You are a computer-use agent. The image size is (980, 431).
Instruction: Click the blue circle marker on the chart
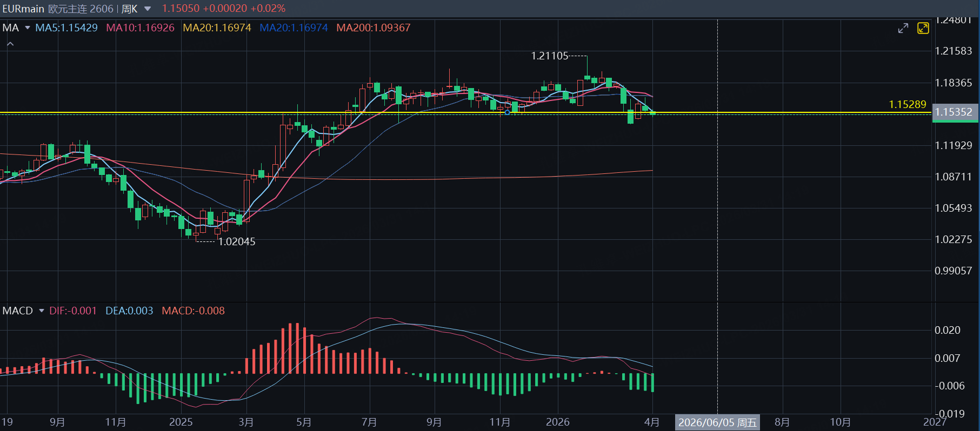point(507,112)
